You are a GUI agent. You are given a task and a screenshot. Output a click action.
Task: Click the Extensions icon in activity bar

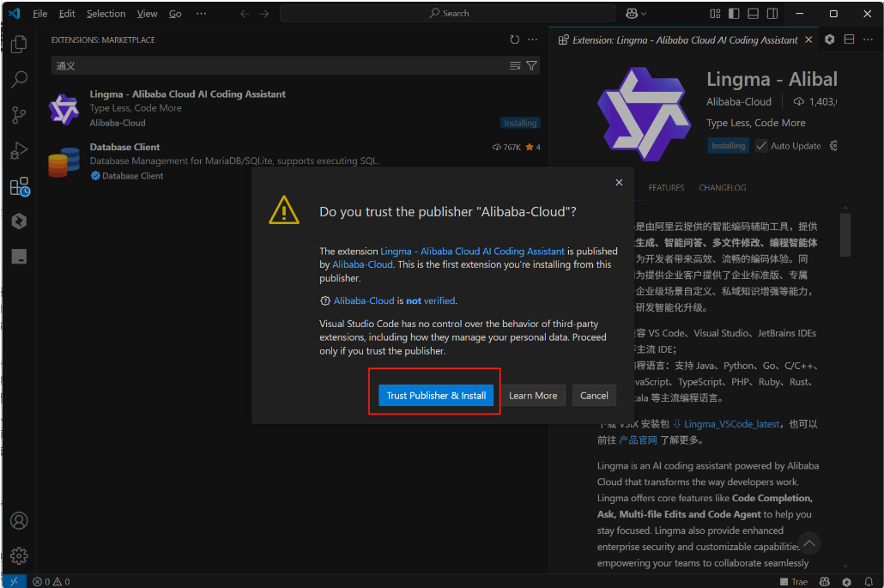(19, 186)
